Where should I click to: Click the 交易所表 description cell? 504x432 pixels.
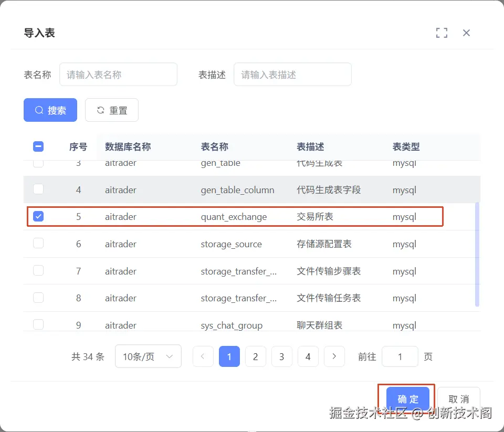(314, 217)
